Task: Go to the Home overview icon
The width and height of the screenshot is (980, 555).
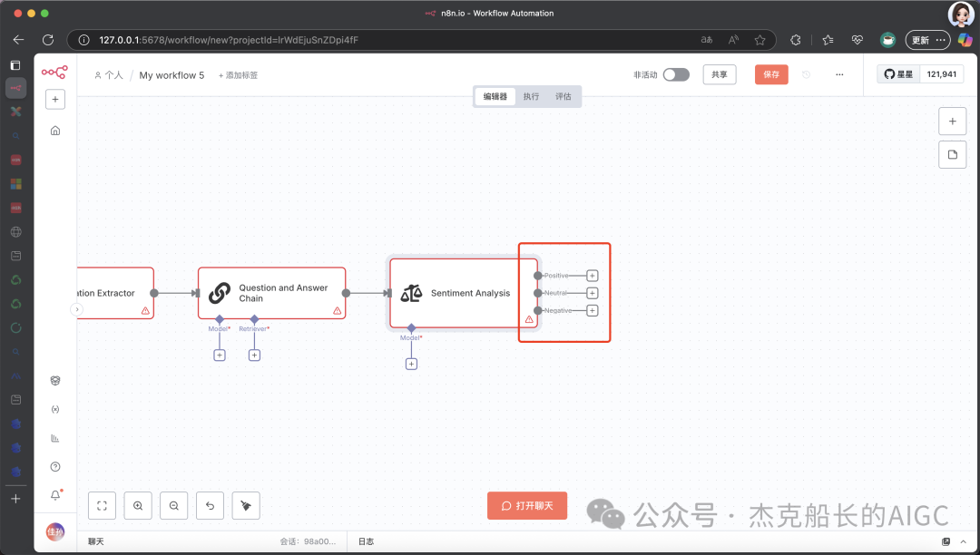Action: (x=55, y=131)
